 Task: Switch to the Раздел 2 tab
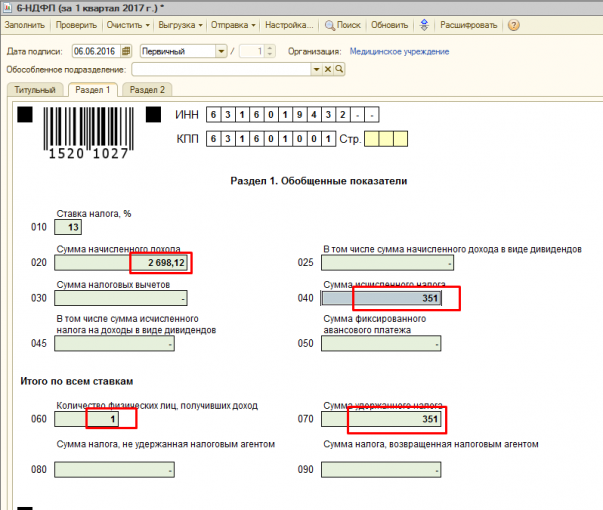point(147,90)
